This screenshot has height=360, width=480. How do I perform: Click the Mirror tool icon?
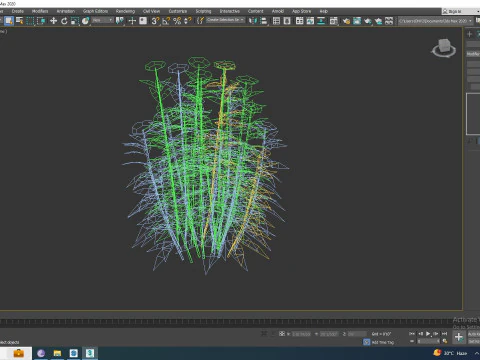click(x=253, y=21)
